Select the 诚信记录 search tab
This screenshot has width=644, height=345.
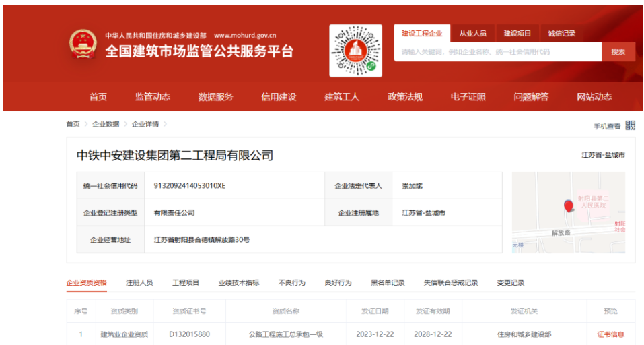pos(562,33)
